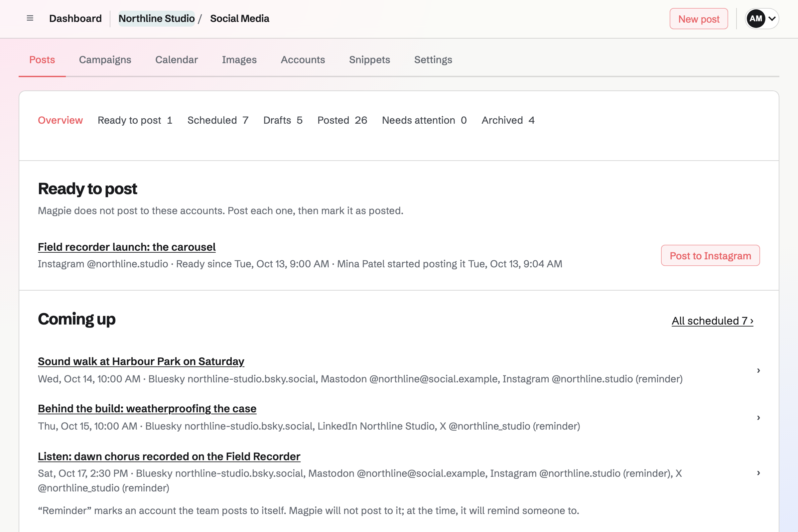Image resolution: width=798 pixels, height=532 pixels.
Task: Click 'Thu, Oct 15, 10:00 AM' schedule text
Action: coord(309,426)
